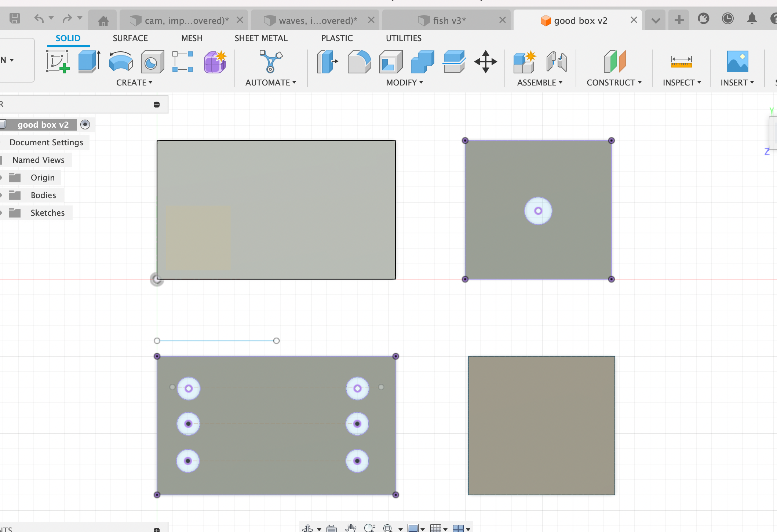This screenshot has height=532, width=777.
Task: Switch to the fish v3 document tab
Action: click(x=449, y=21)
